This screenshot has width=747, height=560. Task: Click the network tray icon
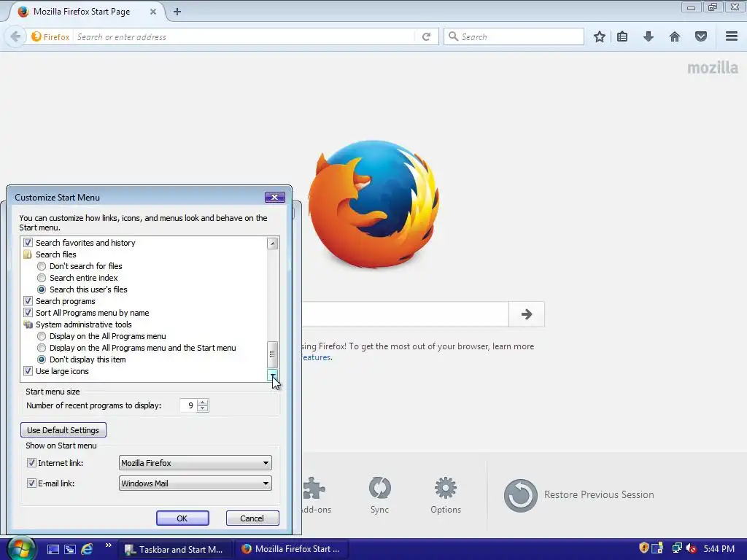[676, 548]
